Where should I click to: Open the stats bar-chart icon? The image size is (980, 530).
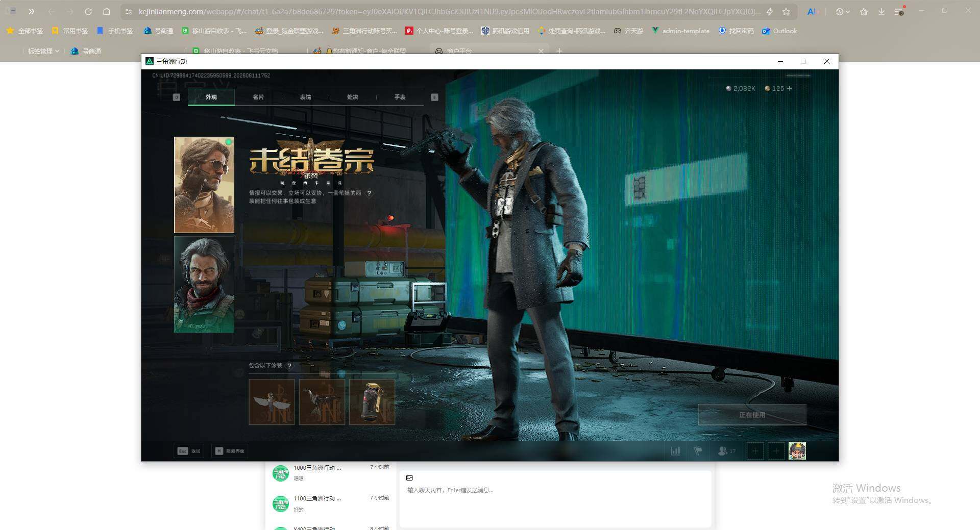pyautogui.click(x=675, y=451)
